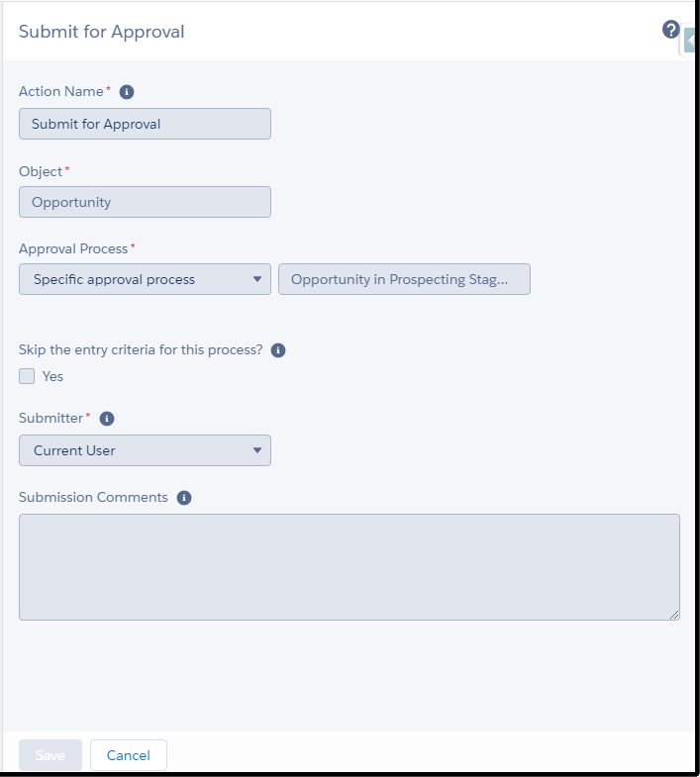The height and width of the screenshot is (777, 700).
Task: Click the Object Opportunity field
Action: 145,202
